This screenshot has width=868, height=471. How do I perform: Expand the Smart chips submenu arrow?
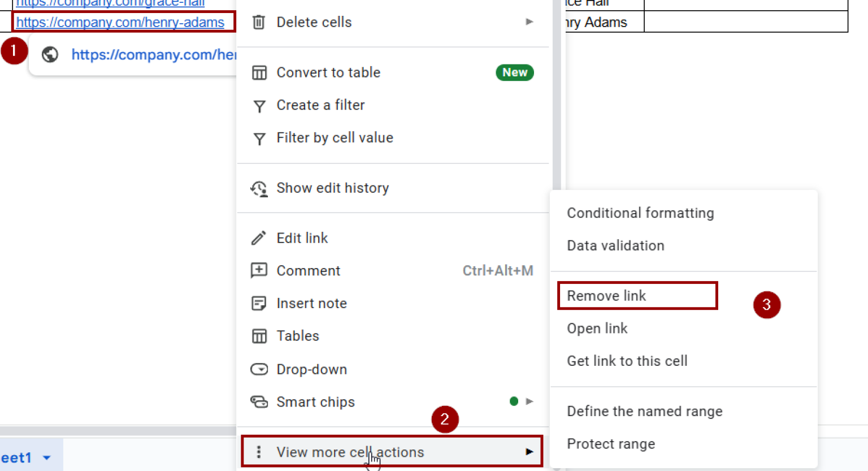coord(529,401)
